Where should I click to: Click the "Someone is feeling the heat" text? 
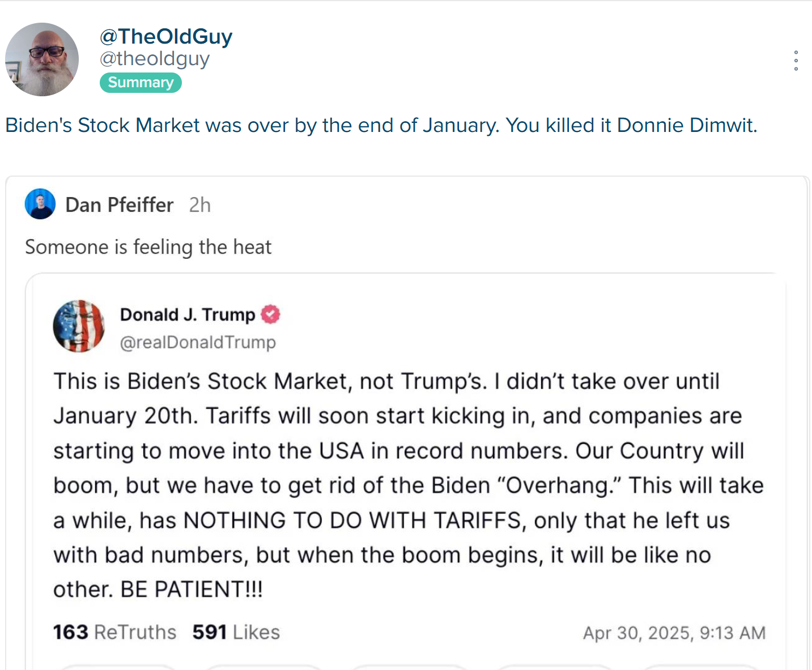148,247
